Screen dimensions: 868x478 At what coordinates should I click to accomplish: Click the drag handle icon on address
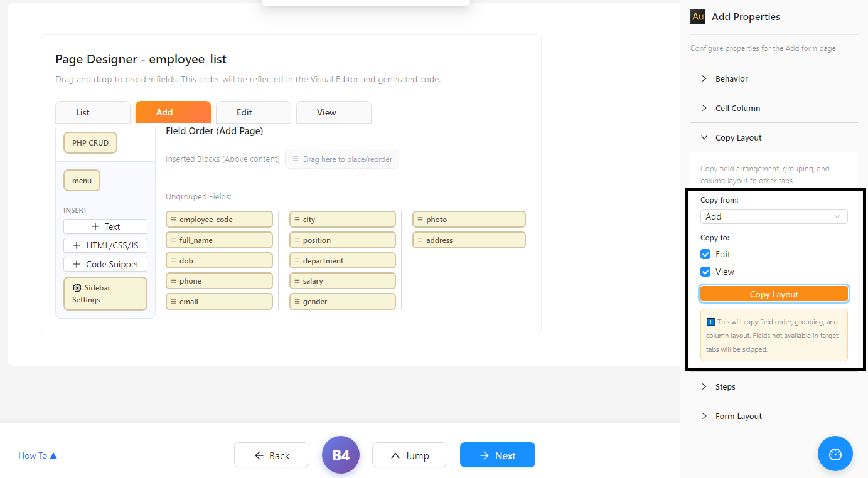pos(420,240)
